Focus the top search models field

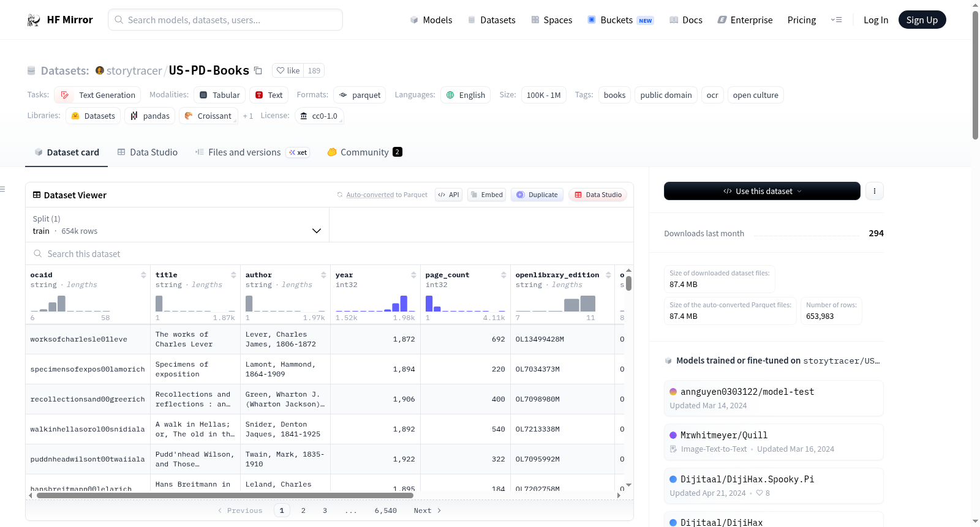click(x=225, y=20)
